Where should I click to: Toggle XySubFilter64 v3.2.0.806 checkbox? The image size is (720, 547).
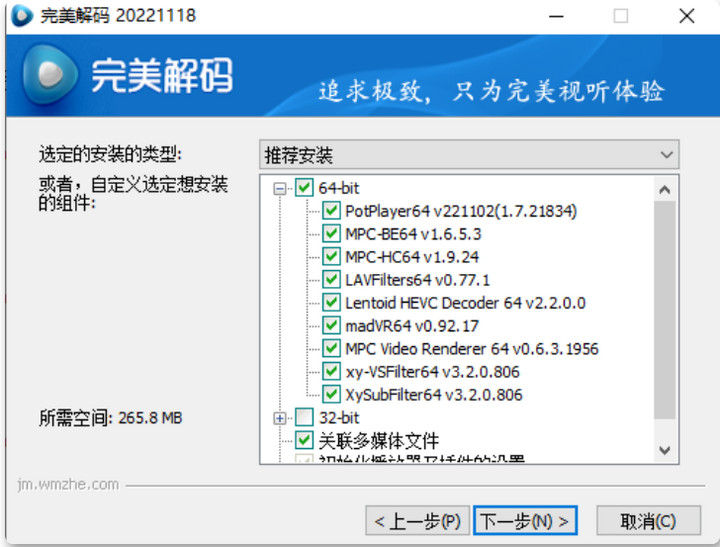[x=331, y=395]
